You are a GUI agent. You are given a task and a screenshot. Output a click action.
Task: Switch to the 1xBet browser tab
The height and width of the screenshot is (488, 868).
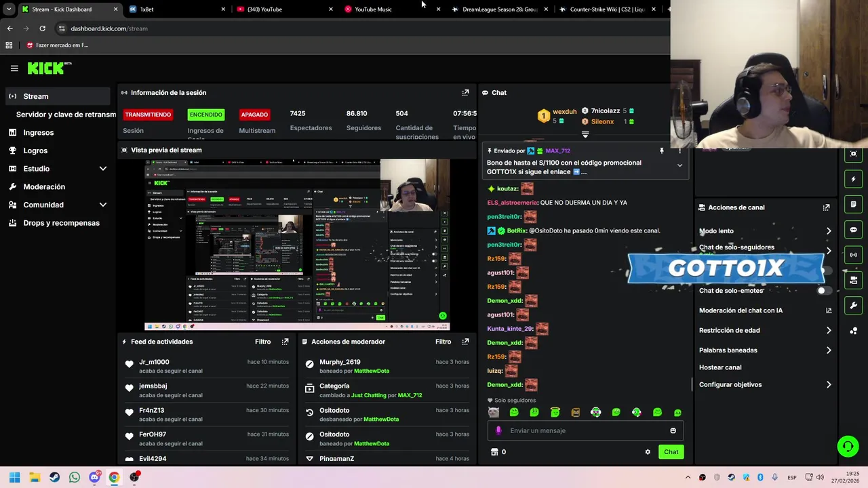pyautogui.click(x=177, y=9)
